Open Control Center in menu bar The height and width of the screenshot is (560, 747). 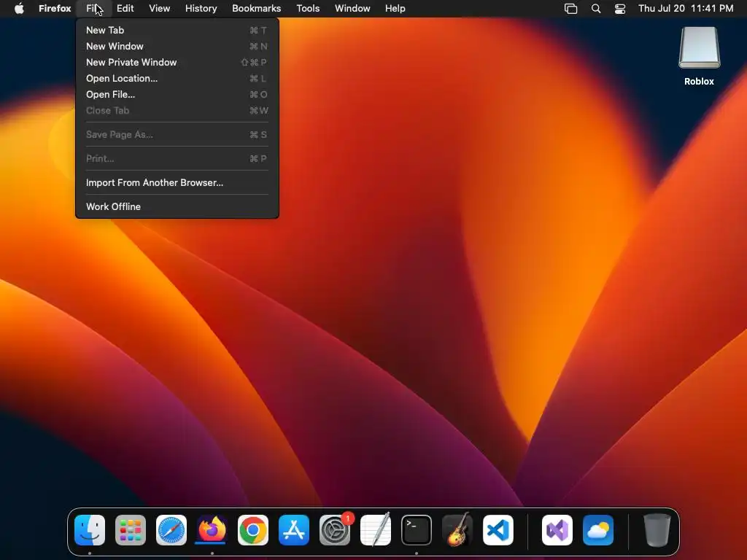tap(620, 9)
